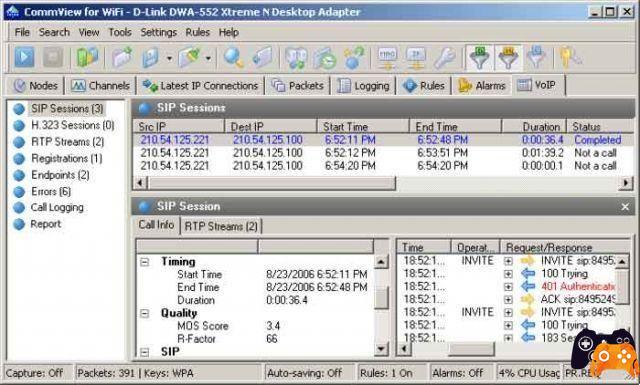This screenshot has width=640, height=385.
Task: Select the session starting 6:54:20 PM
Action: click(x=383, y=166)
